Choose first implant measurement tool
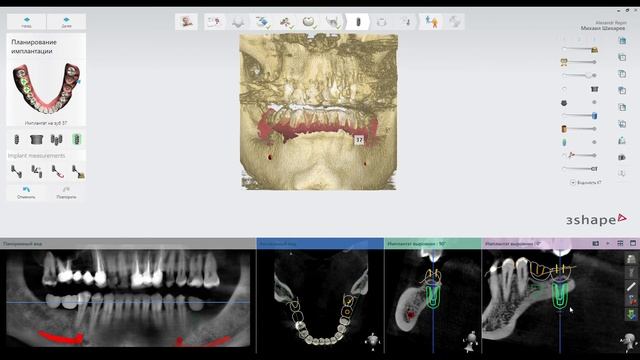The height and width of the screenshot is (360, 640). click(x=16, y=172)
